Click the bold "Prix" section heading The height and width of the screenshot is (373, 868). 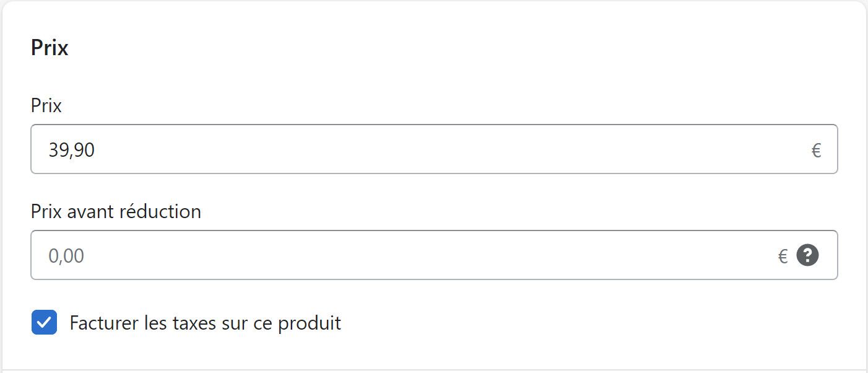point(50,48)
